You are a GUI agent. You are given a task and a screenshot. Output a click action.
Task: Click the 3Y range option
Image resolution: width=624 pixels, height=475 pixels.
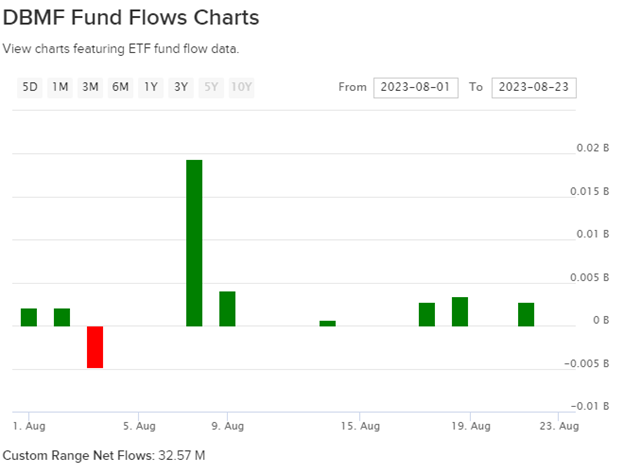coord(180,87)
